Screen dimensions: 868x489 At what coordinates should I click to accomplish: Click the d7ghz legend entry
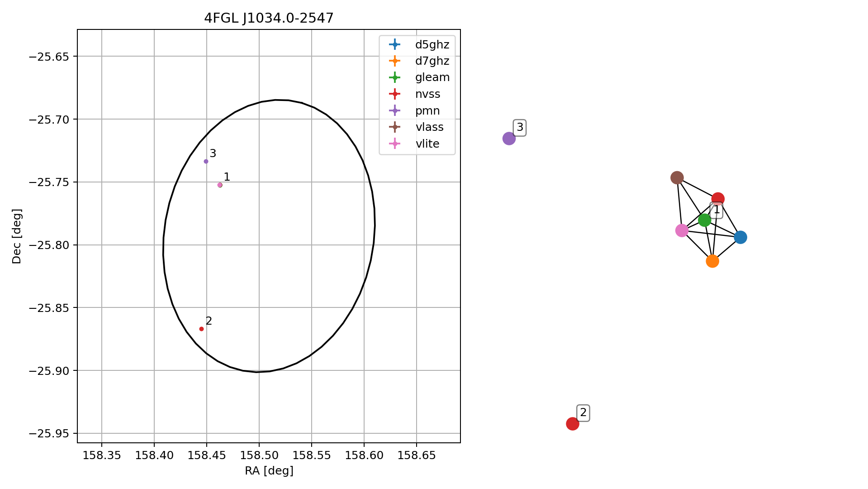[419, 61]
